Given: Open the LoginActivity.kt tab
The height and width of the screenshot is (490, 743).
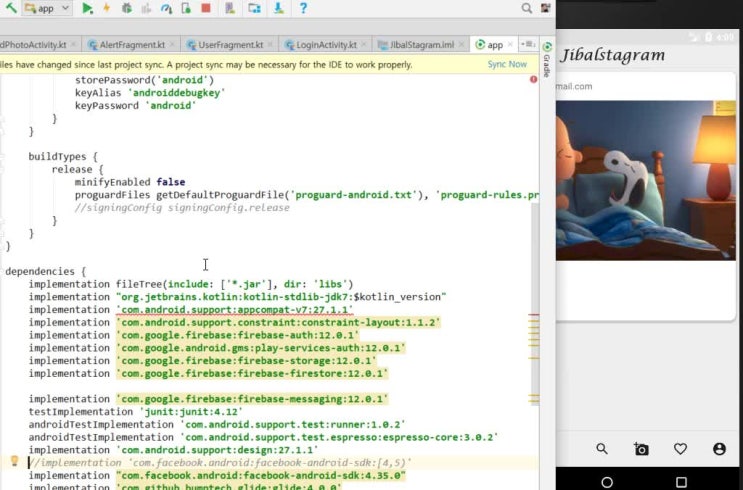Looking at the screenshot, I should (325, 45).
